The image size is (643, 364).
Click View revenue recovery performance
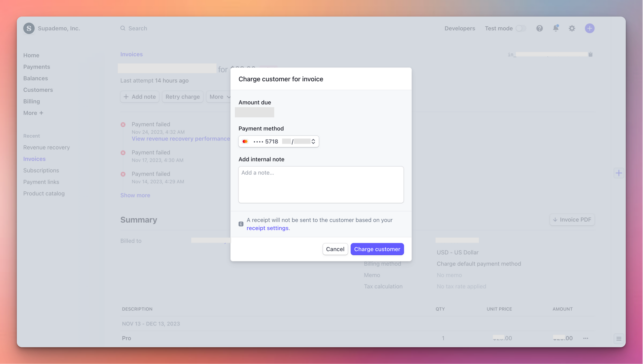[x=181, y=139]
